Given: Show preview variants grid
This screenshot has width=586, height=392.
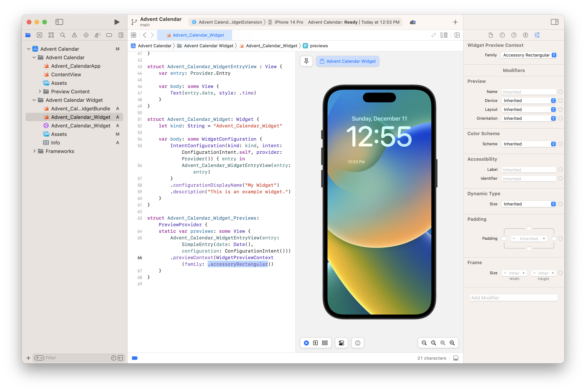Looking at the screenshot, I should [x=325, y=343].
